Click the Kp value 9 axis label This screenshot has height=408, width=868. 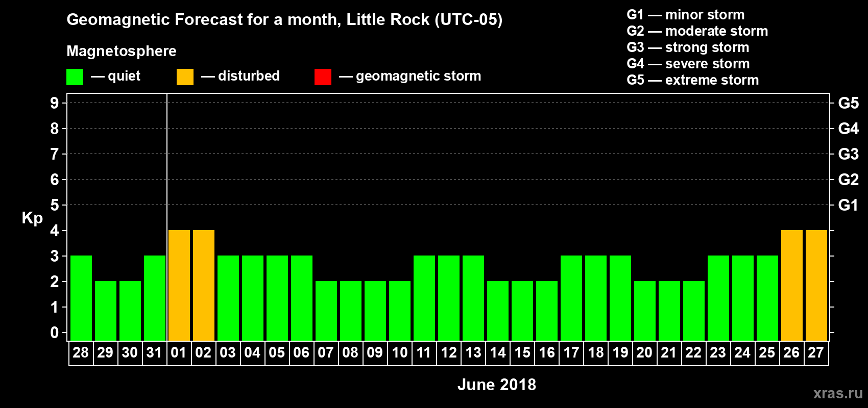55,103
